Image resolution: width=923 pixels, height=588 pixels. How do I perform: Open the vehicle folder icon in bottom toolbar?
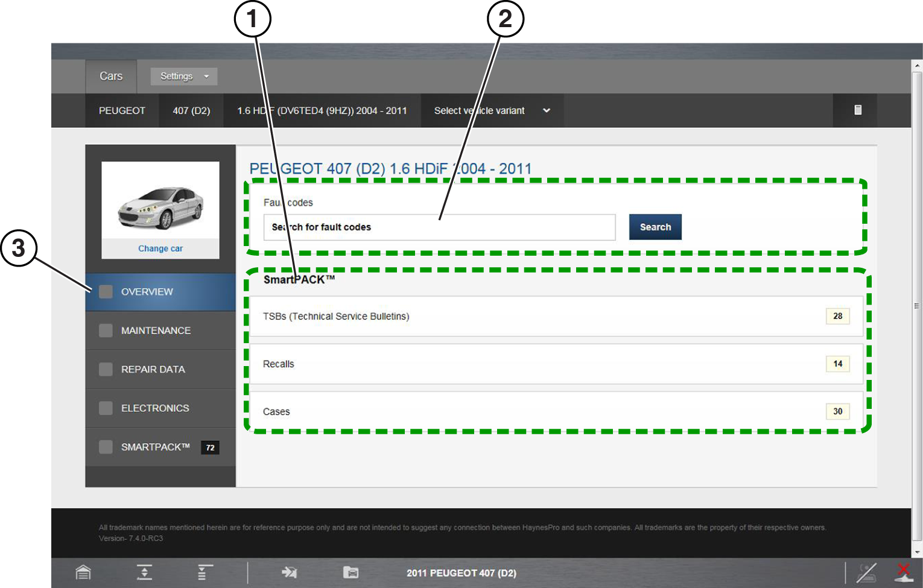coord(350,572)
